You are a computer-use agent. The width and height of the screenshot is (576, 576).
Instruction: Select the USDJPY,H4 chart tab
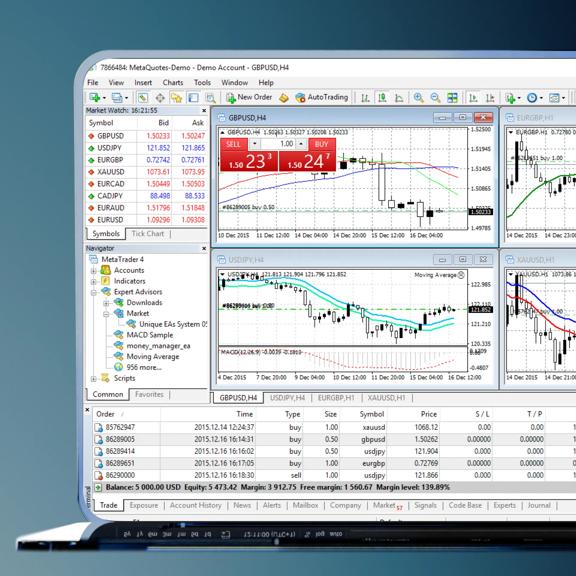click(x=287, y=398)
